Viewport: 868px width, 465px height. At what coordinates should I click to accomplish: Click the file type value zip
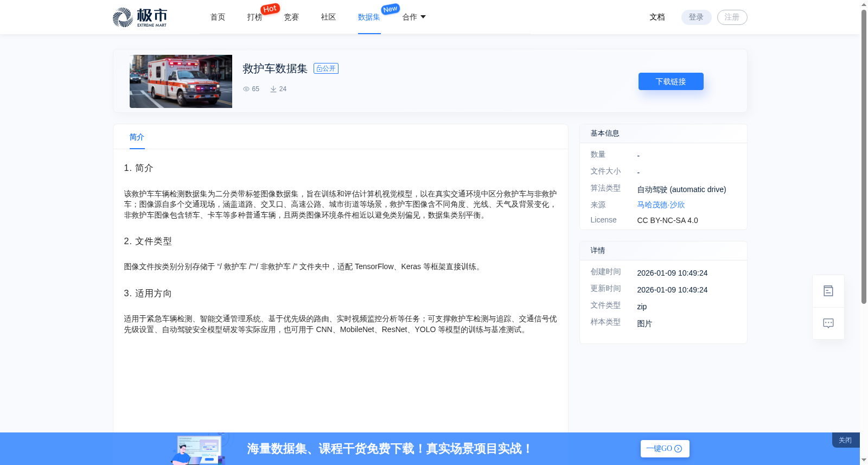pos(642,307)
